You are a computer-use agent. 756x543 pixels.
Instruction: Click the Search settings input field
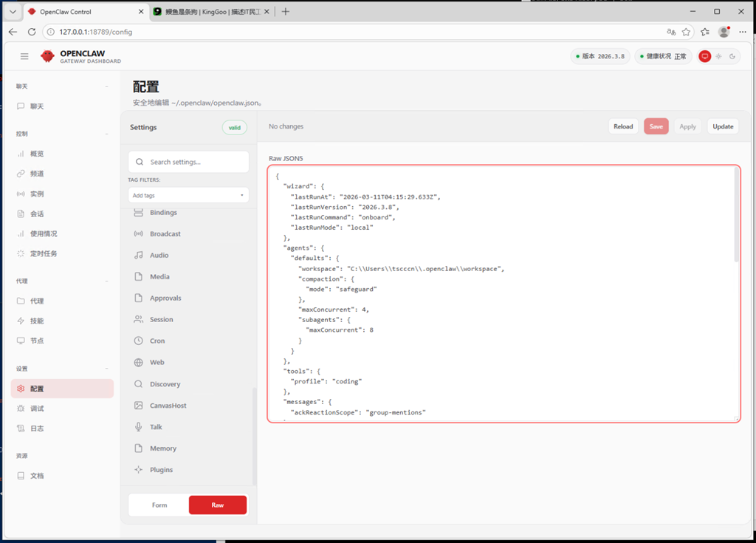click(193, 162)
